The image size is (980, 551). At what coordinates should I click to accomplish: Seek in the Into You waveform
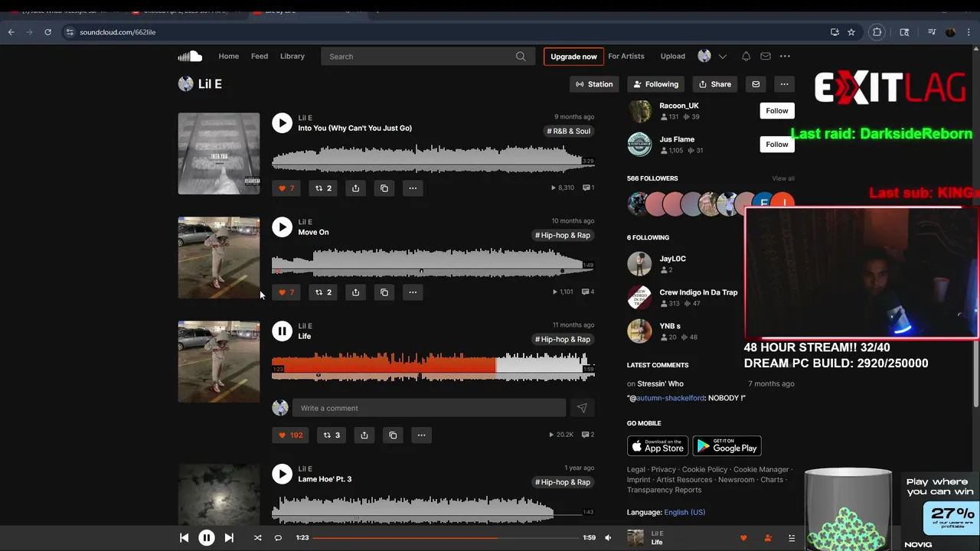(433, 158)
